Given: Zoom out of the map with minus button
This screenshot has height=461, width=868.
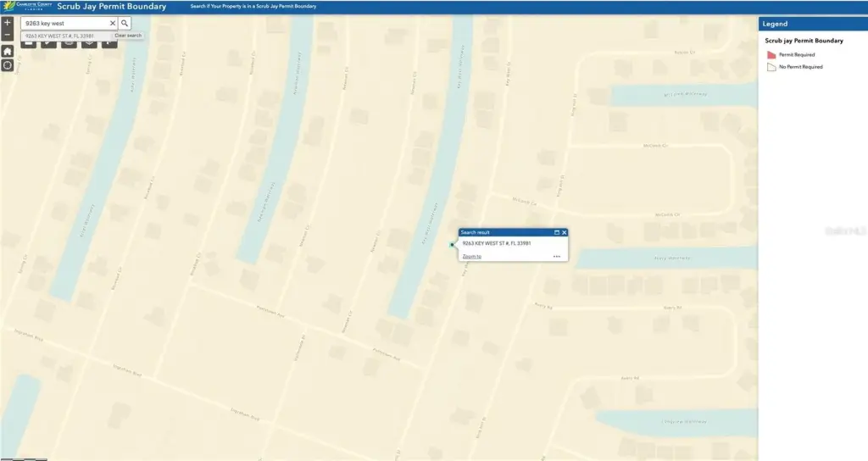Looking at the screenshot, I should coord(8,36).
